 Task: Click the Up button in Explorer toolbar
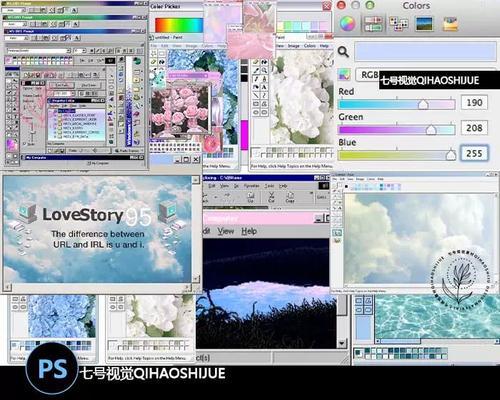[x=251, y=197]
